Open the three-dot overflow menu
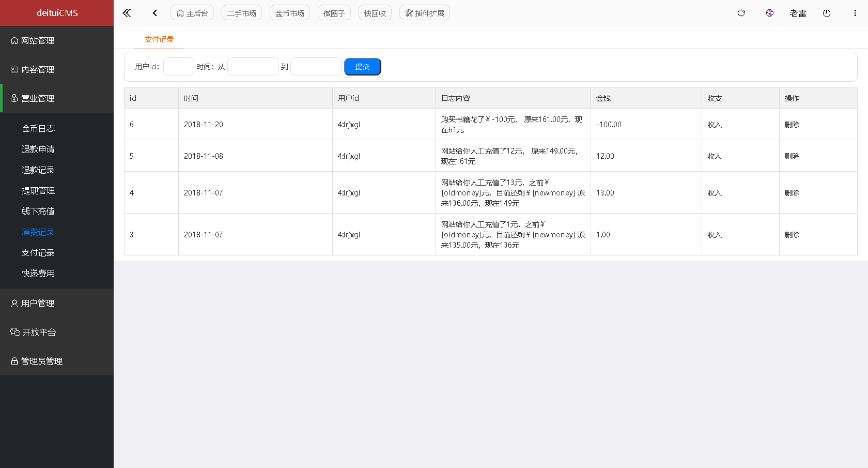This screenshot has height=468, width=868. point(855,13)
